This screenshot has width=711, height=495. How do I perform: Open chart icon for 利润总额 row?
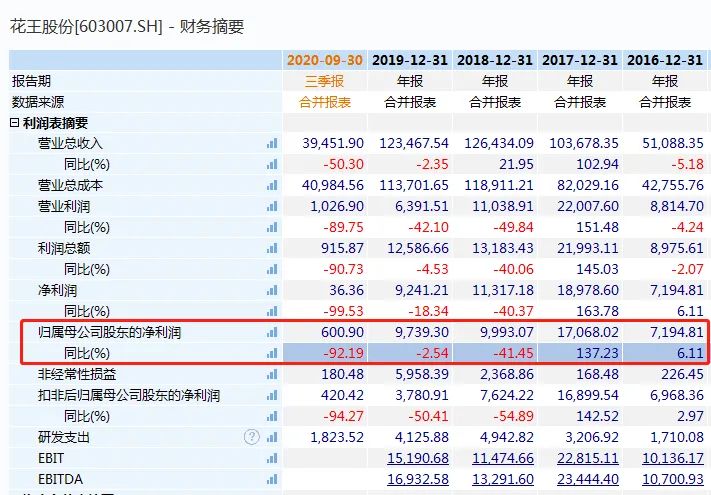coord(272,248)
